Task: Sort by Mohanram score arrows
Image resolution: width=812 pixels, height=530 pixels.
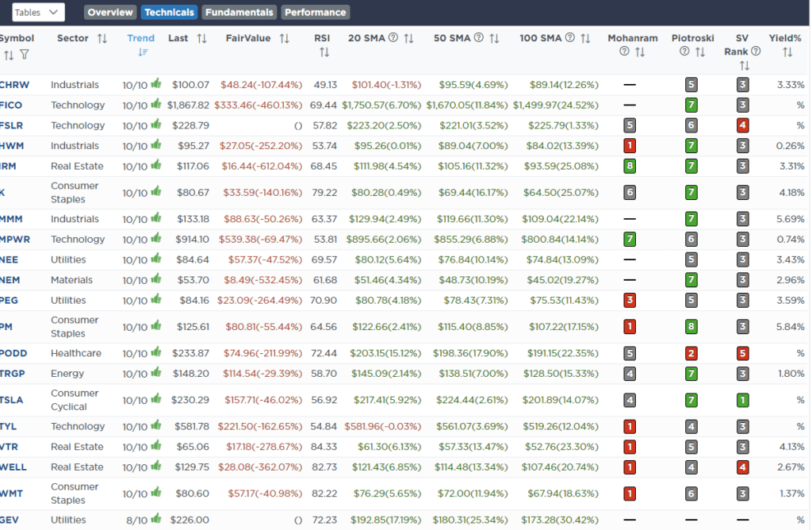Action: point(640,52)
